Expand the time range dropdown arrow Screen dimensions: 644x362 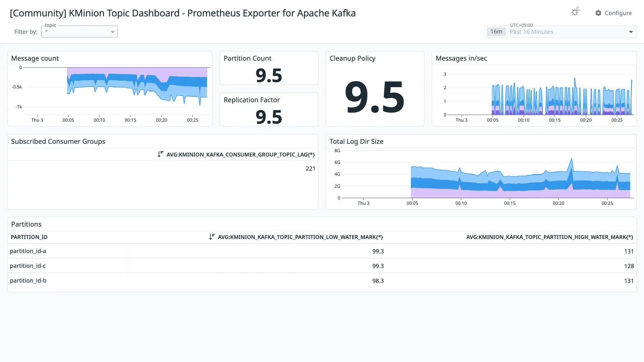coord(631,32)
